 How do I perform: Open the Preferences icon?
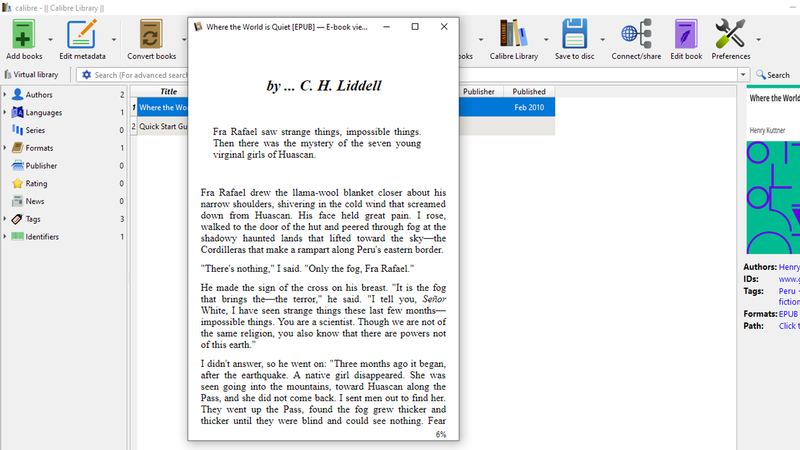point(731,33)
